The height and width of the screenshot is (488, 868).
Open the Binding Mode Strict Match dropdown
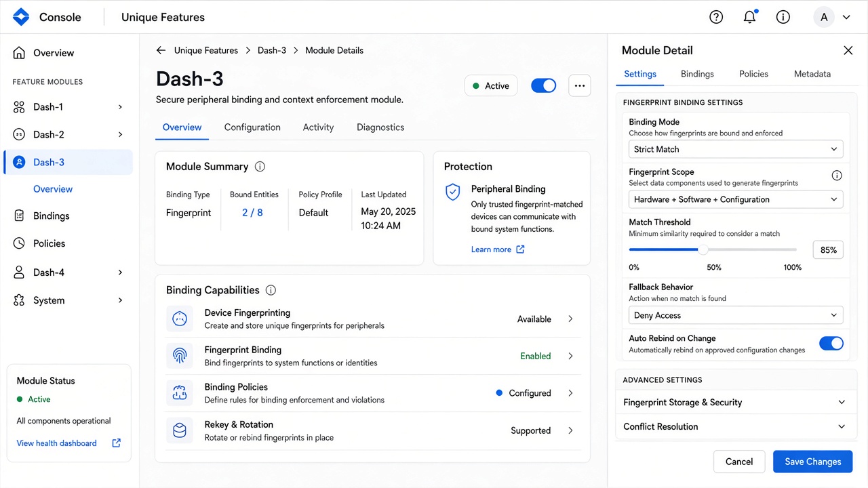(x=736, y=149)
